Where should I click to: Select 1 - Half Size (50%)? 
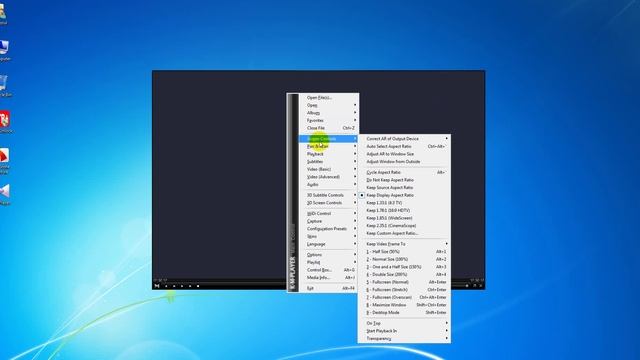tap(404, 252)
